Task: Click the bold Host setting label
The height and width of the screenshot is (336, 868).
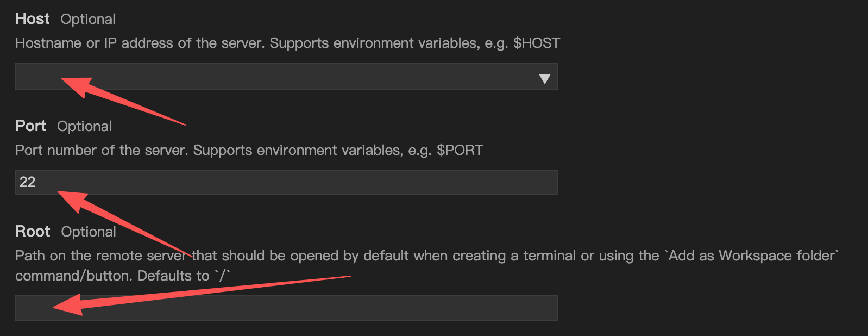Action: tap(33, 19)
